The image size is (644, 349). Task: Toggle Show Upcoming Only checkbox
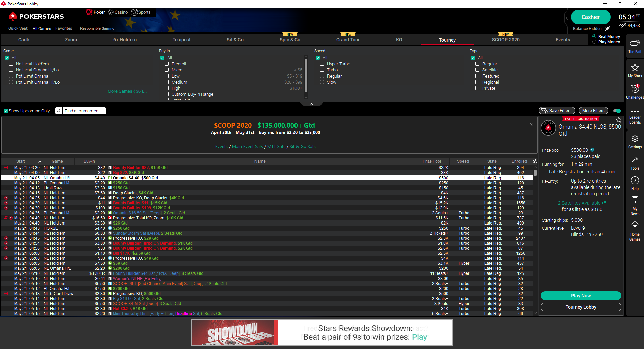[x=6, y=111]
